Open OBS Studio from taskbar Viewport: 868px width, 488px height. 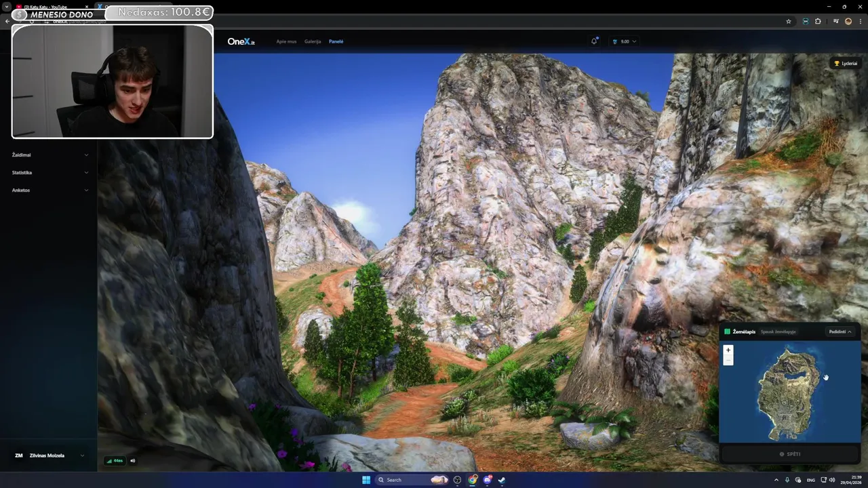(x=457, y=480)
